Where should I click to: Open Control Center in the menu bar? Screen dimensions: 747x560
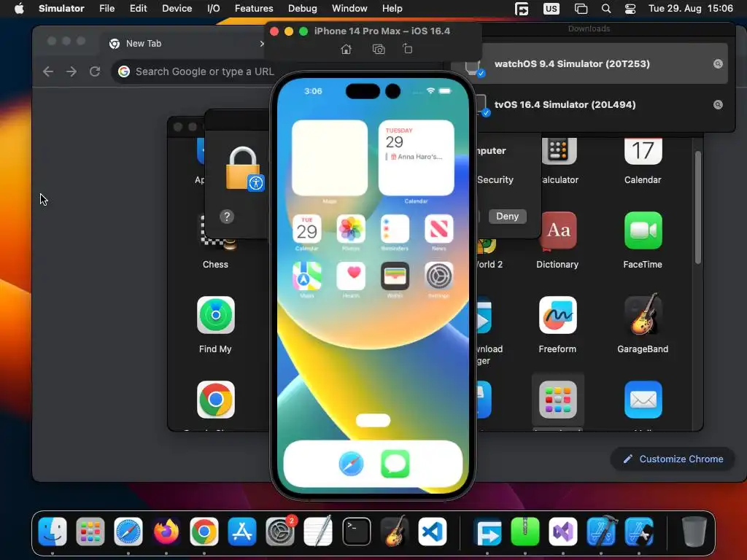point(630,9)
